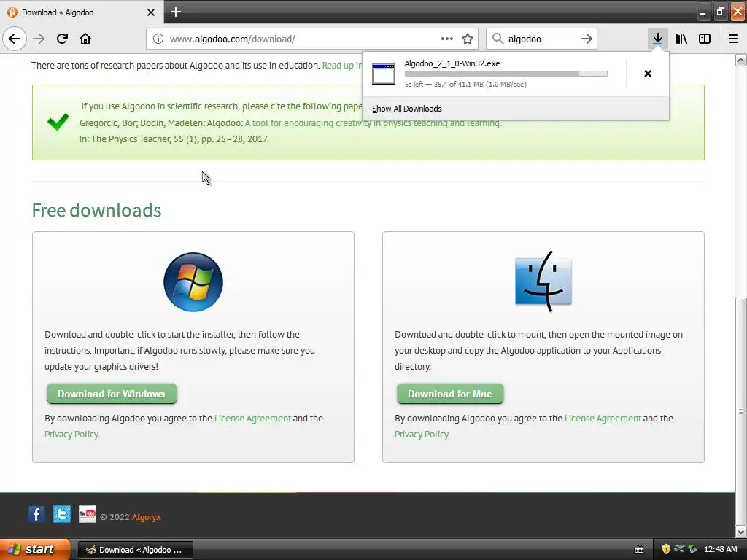This screenshot has width=747, height=560.
Task: Open the Read up research papers link
Action: [342, 65]
